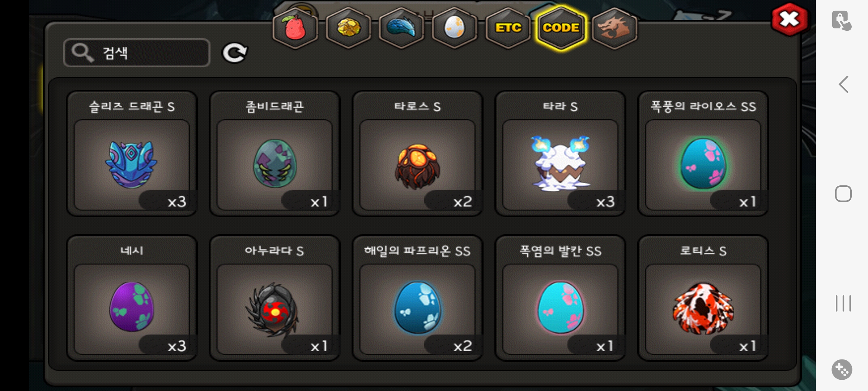
Task: Select the 아누라다 S dark egg
Action: tap(275, 298)
